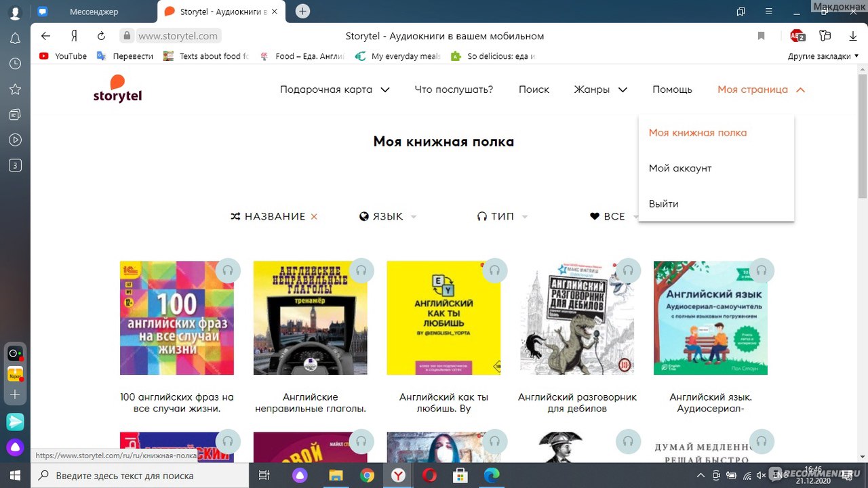Viewport: 868px width, 488px height.
Task: Open Английский как ты любишь title link
Action: point(443,403)
